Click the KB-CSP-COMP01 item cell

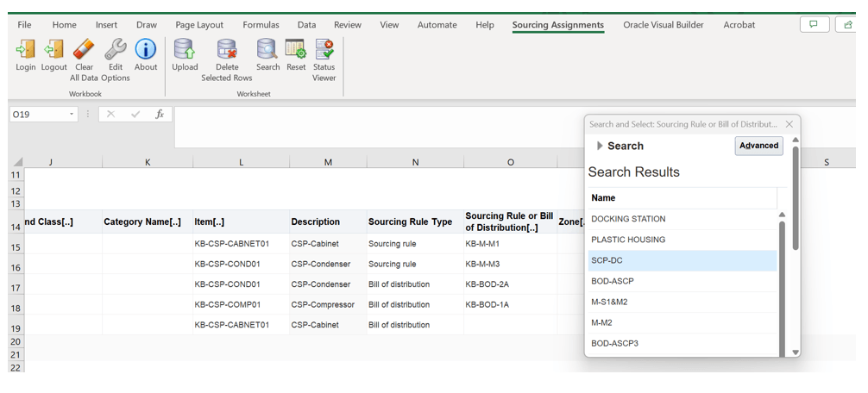[x=241, y=304]
